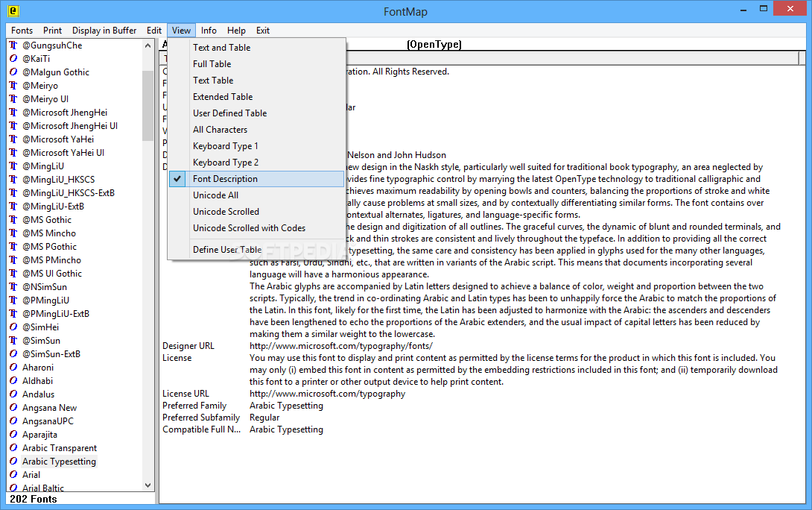Click the TrueType icon beside @NSimSun
Screen dimensions: 812x510
[x=13, y=286]
